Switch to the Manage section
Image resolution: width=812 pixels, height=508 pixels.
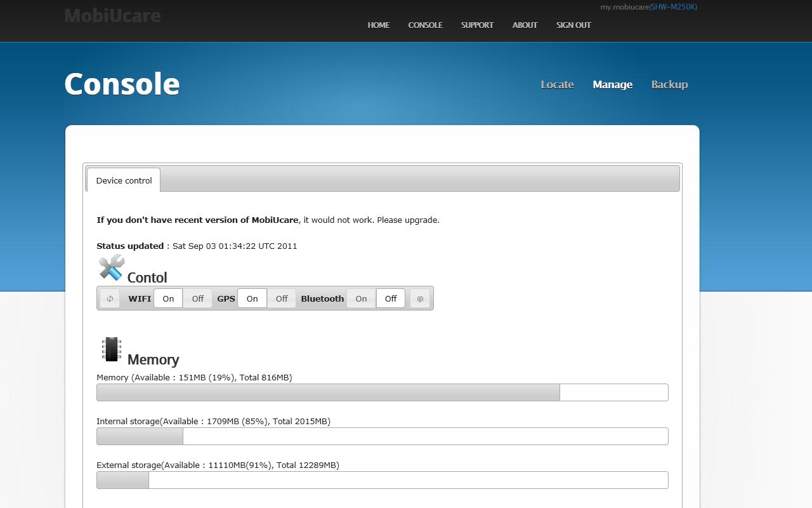pyautogui.click(x=612, y=84)
